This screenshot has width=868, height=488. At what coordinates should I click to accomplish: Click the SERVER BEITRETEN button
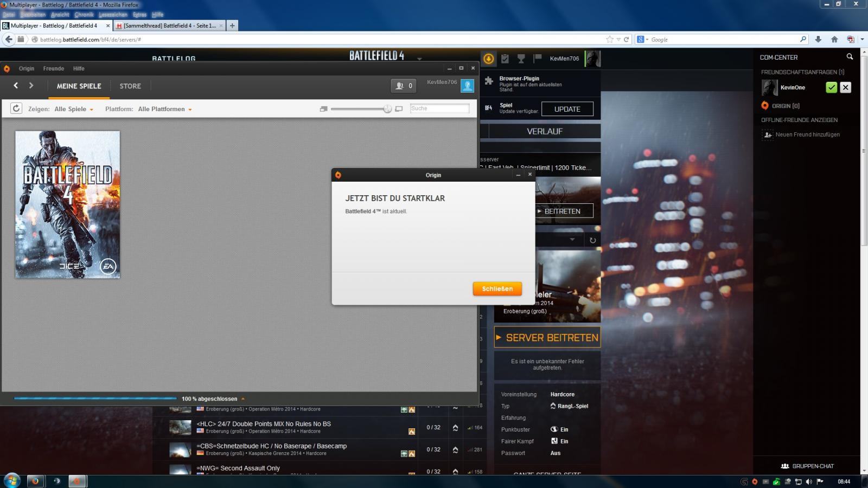(547, 337)
